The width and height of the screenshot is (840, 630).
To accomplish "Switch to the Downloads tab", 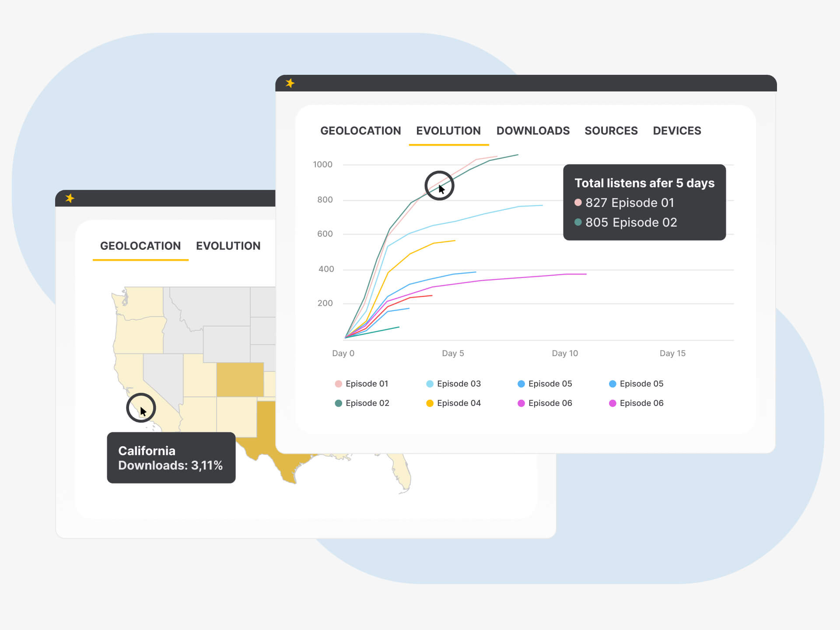I will 532,131.
